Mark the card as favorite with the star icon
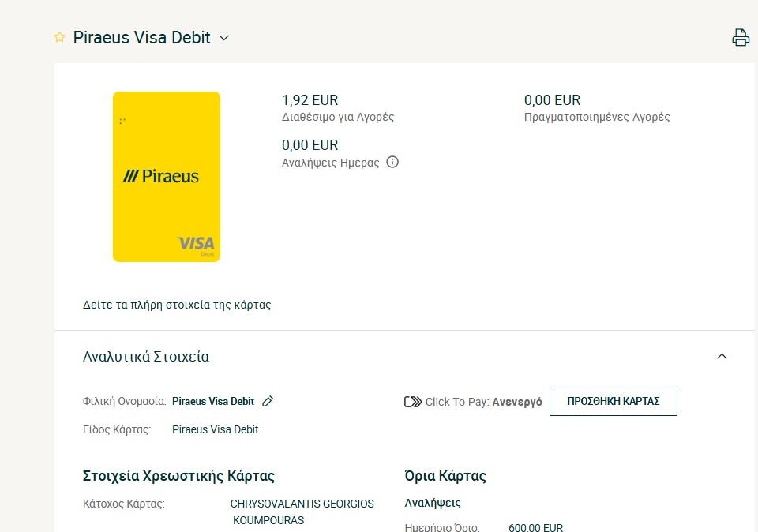The image size is (758, 532). pos(59,37)
